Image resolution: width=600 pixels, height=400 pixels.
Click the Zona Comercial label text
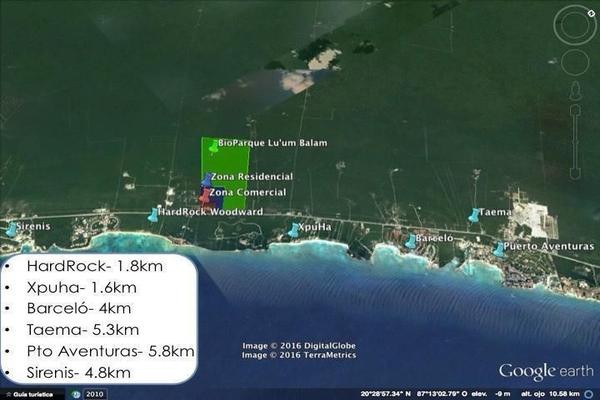[248, 192]
